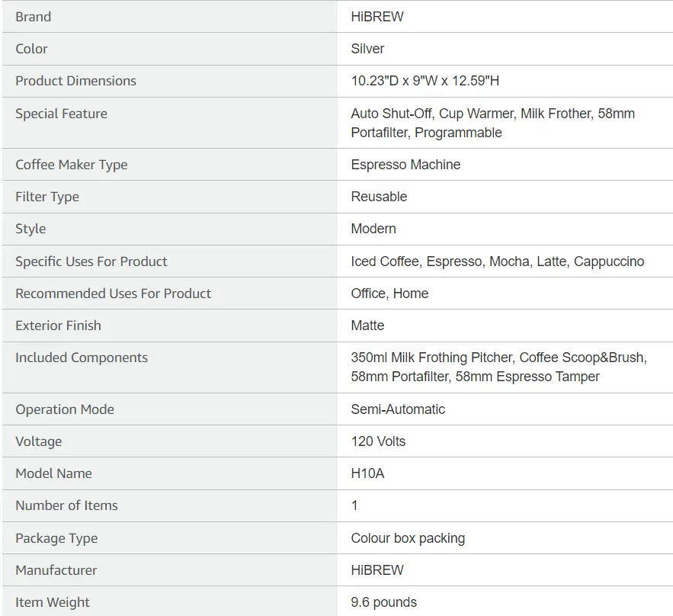Select the Modern style value
The height and width of the screenshot is (616, 673).
point(373,229)
